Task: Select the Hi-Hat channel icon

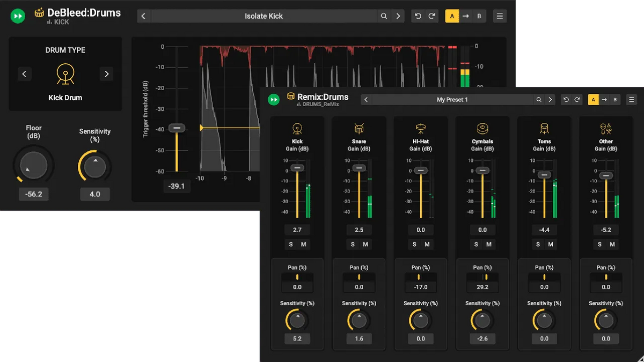Action: (421, 128)
